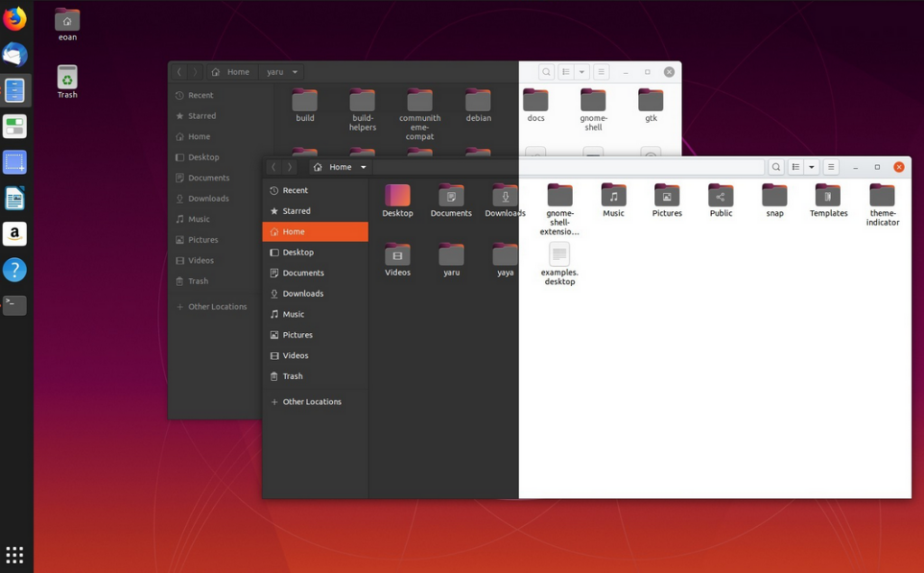924x573 pixels.
Task: Toggle list view in the front Home window
Action: (796, 167)
